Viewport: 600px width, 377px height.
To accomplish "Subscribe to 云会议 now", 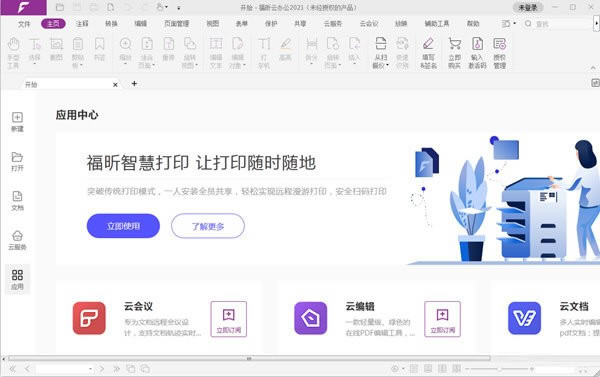I will (x=228, y=319).
